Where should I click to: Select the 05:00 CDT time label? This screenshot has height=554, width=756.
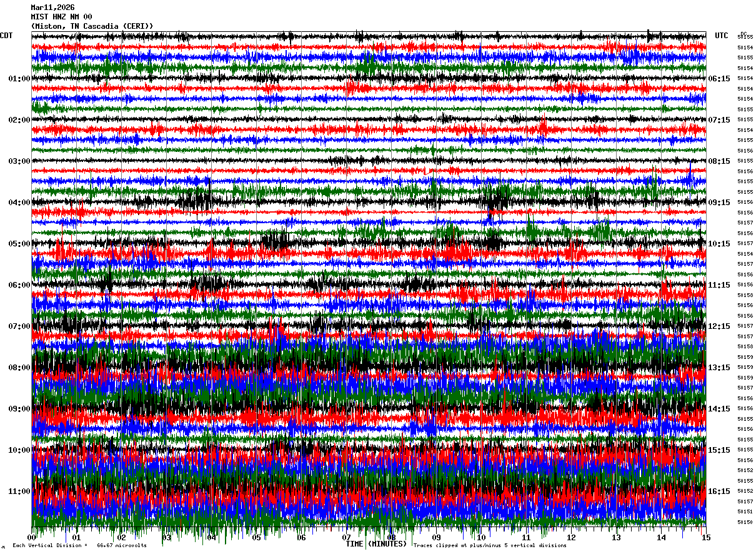(x=19, y=244)
